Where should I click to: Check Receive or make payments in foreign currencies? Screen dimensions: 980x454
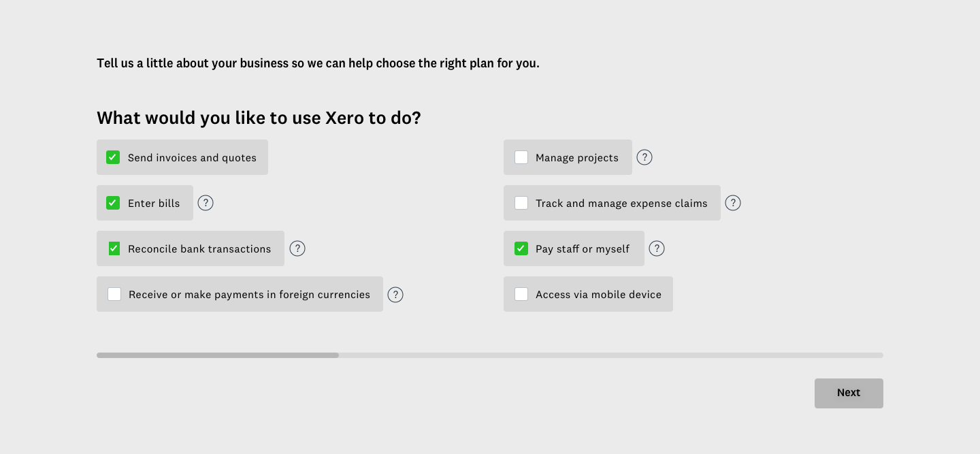pyautogui.click(x=114, y=294)
